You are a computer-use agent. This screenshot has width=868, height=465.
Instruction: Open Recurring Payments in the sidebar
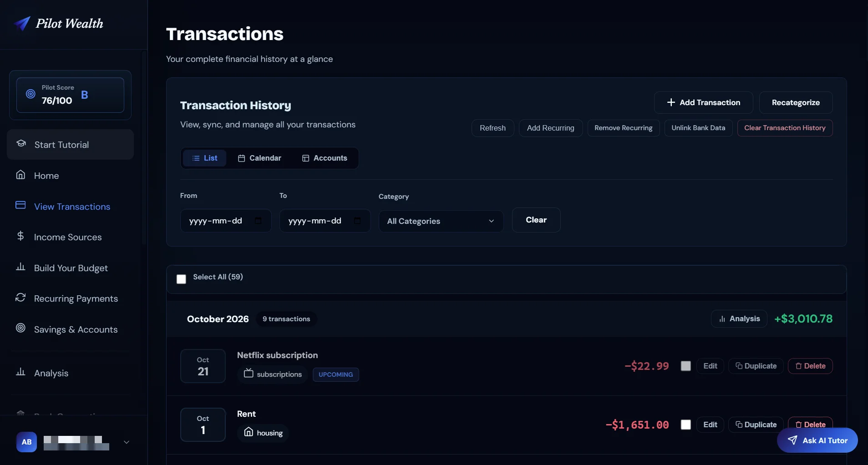coord(71,298)
